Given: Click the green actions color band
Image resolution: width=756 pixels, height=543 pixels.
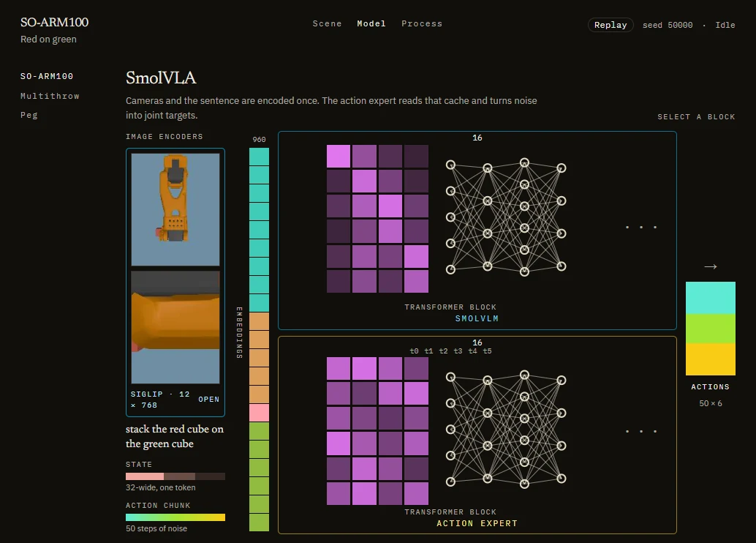Looking at the screenshot, I should pos(711,329).
